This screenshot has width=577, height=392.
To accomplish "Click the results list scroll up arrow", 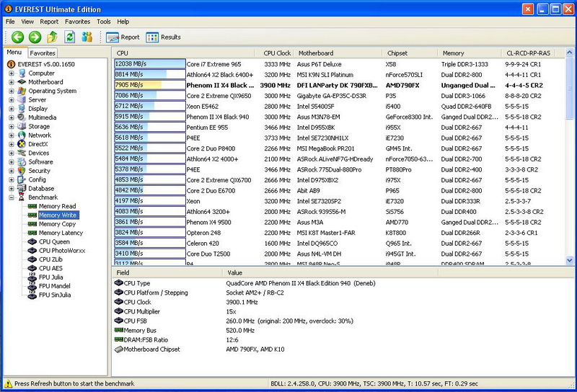I will coord(570,52).
